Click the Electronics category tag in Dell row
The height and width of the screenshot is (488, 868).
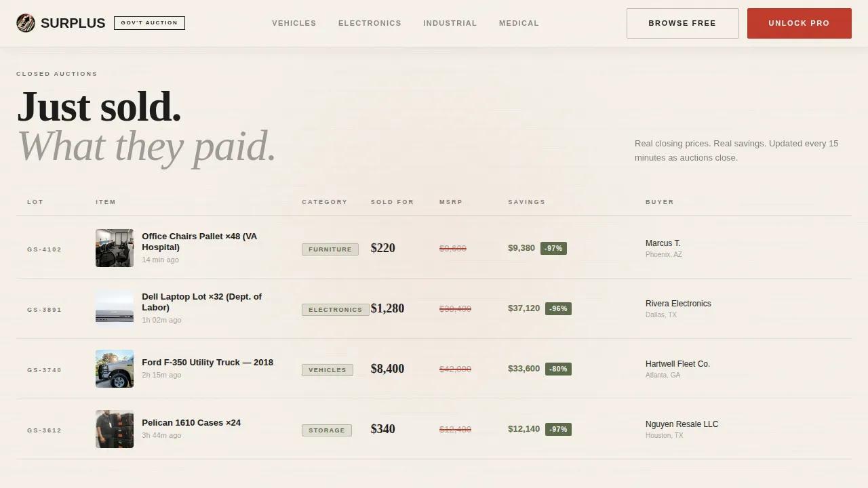pyautogui.click(x=336, y=310)
